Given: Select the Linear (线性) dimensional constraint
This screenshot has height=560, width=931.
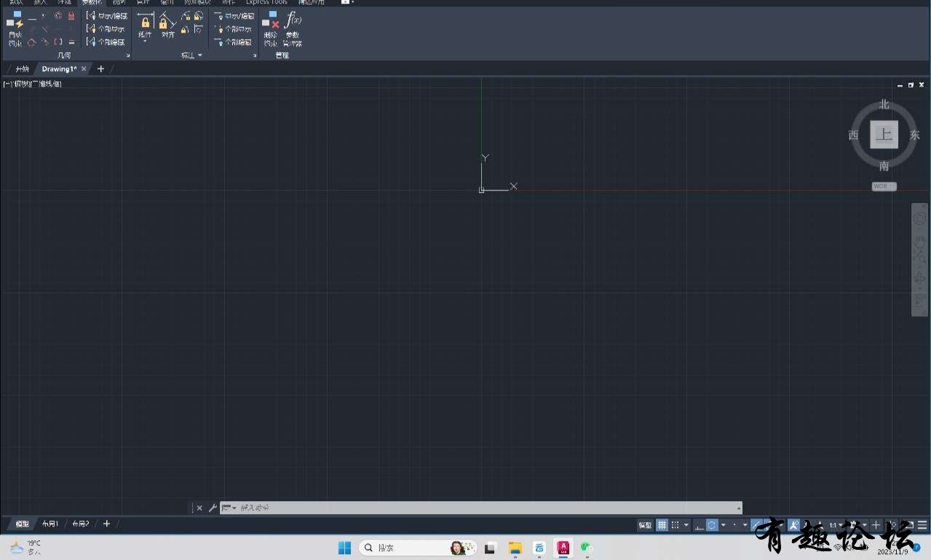Looking at the screenshot, I should tap(145, 26).
